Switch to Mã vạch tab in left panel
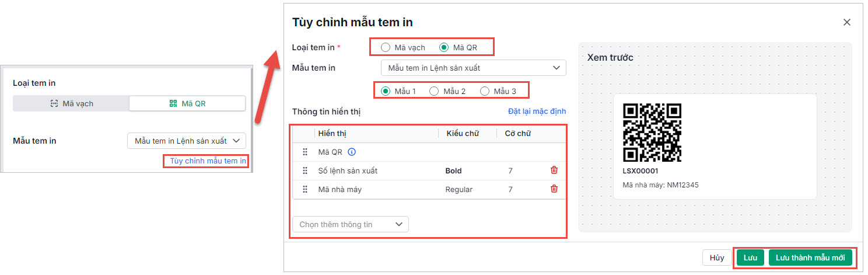The image size is (868, 275). point(71,103)
